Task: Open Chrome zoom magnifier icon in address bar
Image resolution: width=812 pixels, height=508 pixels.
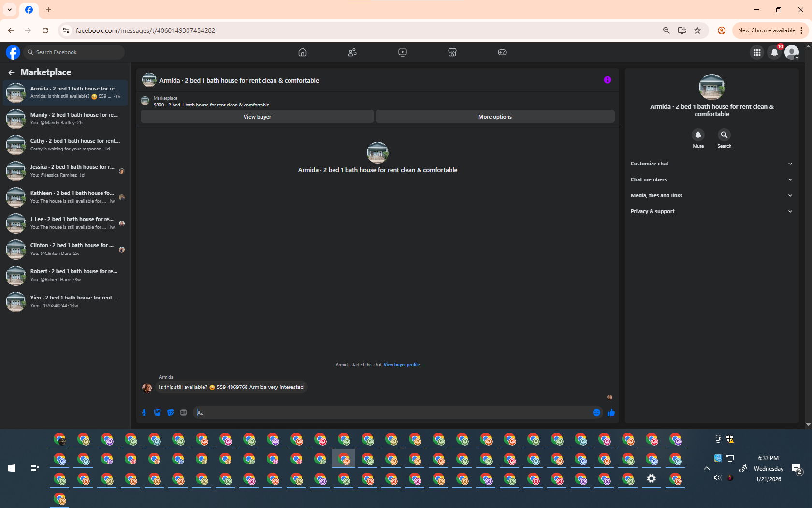Action: point(667,30)
